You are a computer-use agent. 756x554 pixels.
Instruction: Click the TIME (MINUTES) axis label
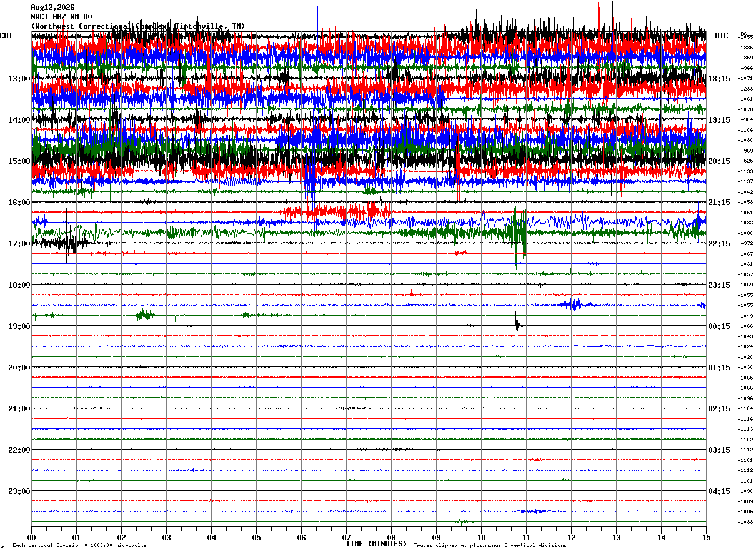[376, 544]
